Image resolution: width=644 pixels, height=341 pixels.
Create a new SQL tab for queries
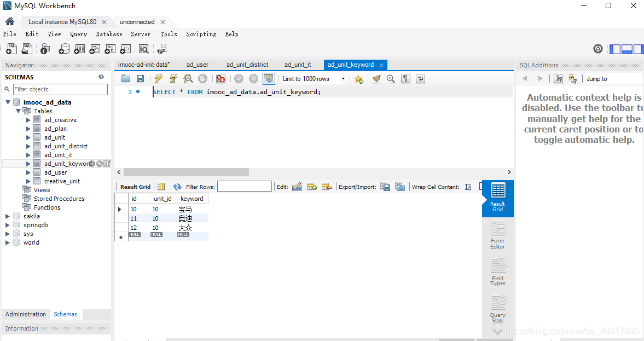[11, 49]
